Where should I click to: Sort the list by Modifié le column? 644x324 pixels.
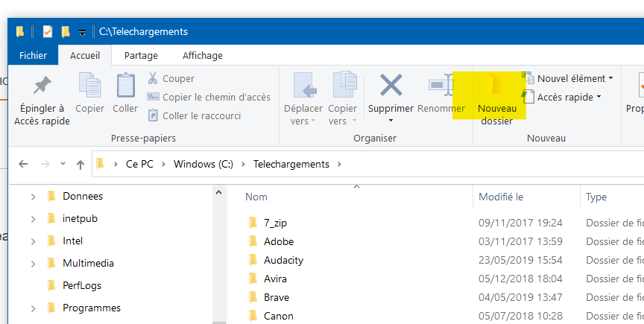click(501, 197)
